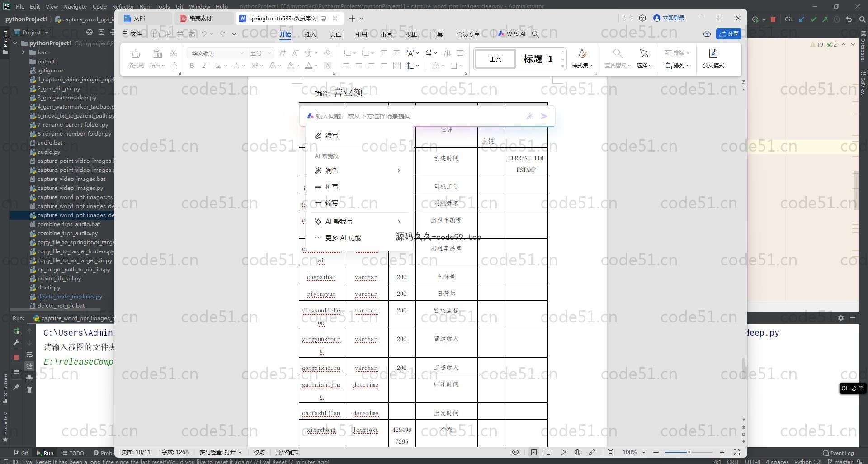Center align text in ribbon
The image size is (868, 464).
pos(359,66)
